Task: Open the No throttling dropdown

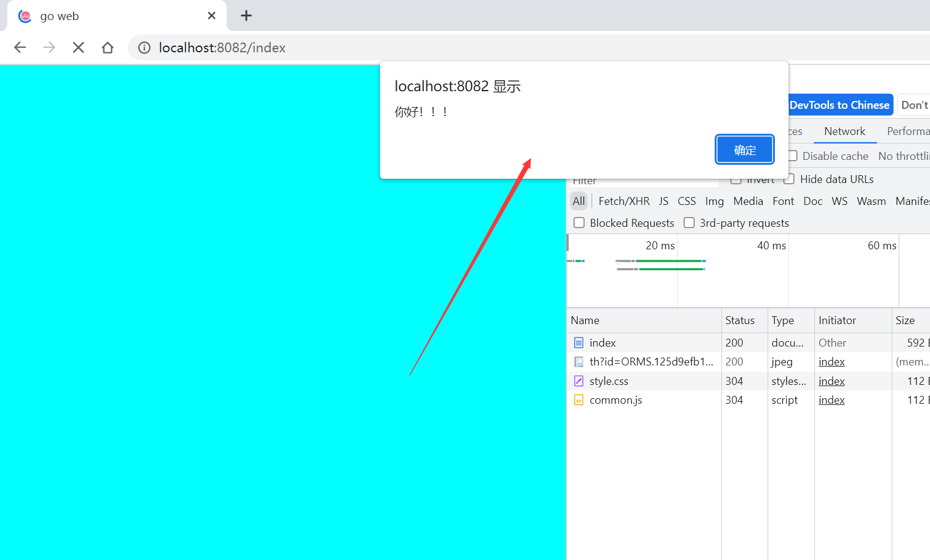Action: coord(904,156)
